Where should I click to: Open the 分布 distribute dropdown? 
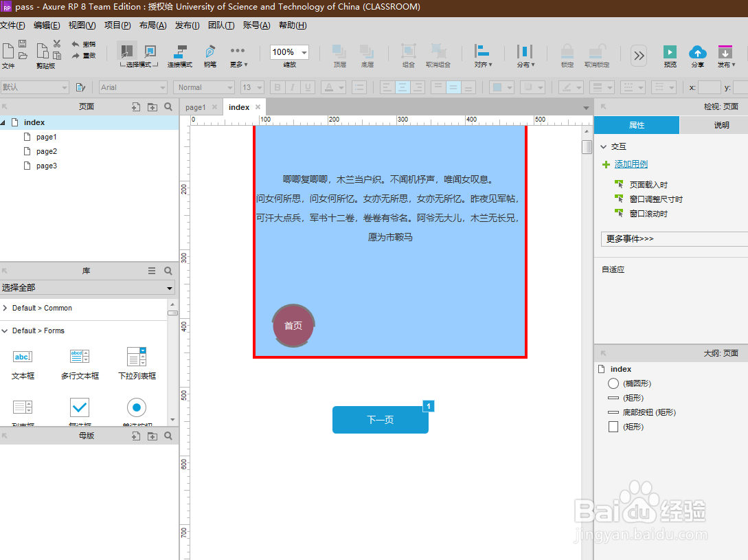point(525,56)
